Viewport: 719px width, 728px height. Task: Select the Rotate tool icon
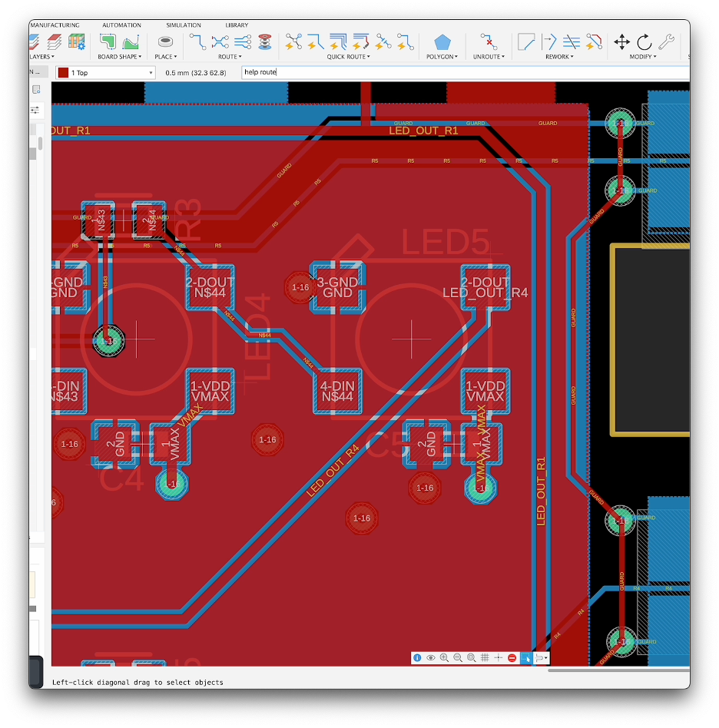pyautogui.click(x=644, y=42)
